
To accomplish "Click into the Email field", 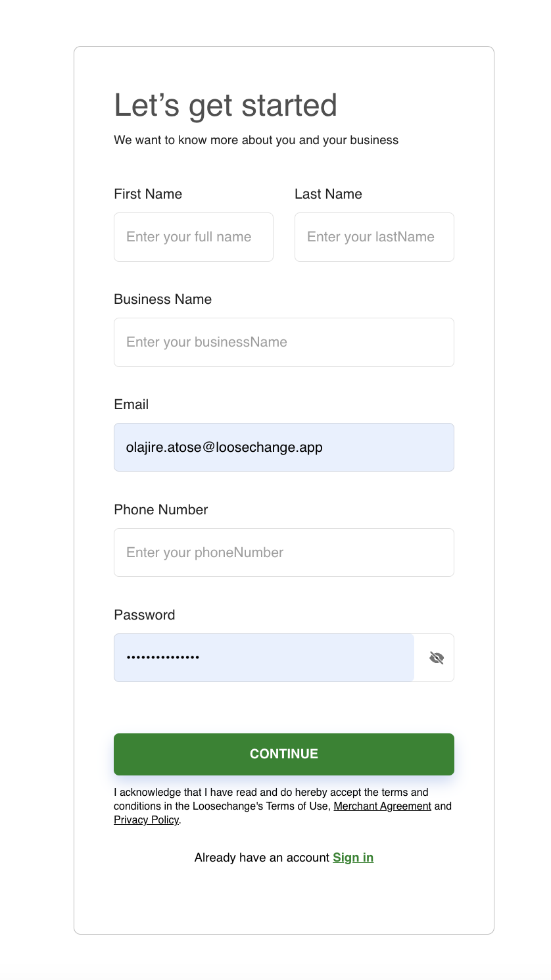I will click(283, 447).
